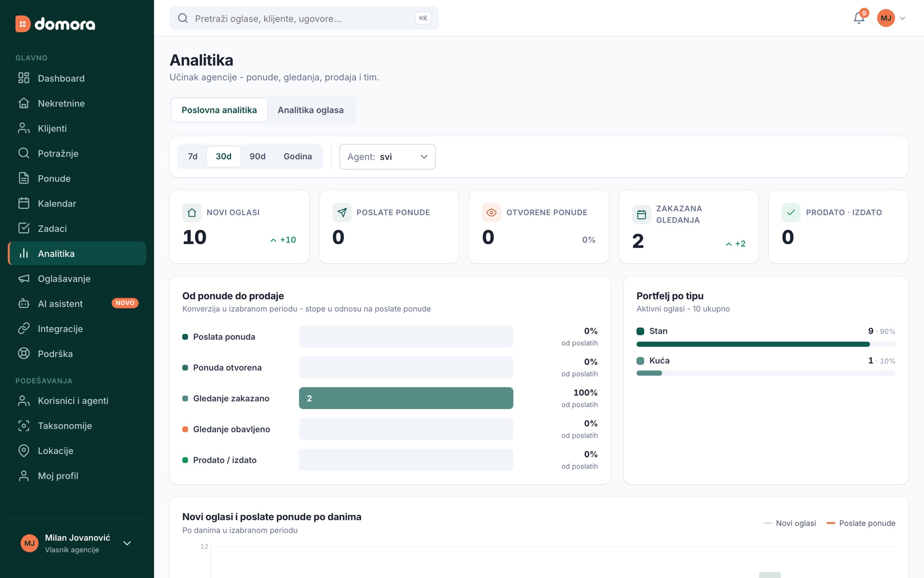
Task: Click the Gledanje zakazano funnel bar
Action: tap(406, 398)
